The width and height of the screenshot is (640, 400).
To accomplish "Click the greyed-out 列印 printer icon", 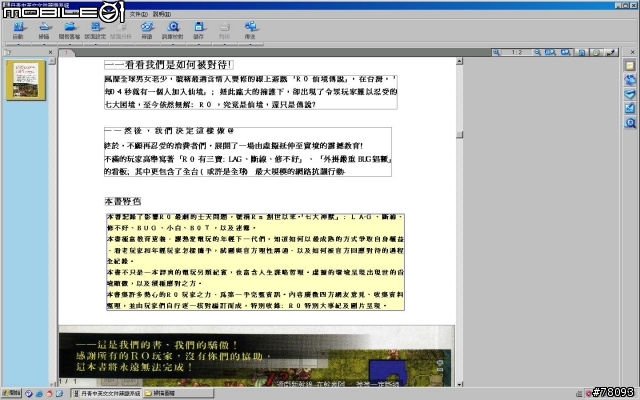I will point(224,30).
